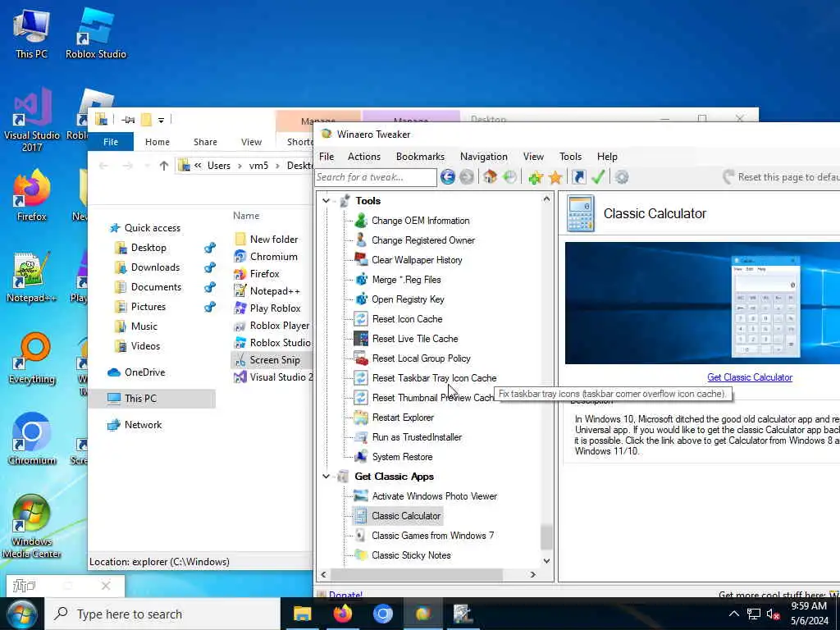The width and height of the screenshot is (840, 630).
Task: Select Activate Windows Photo Viewer
Action: point(435,496)
